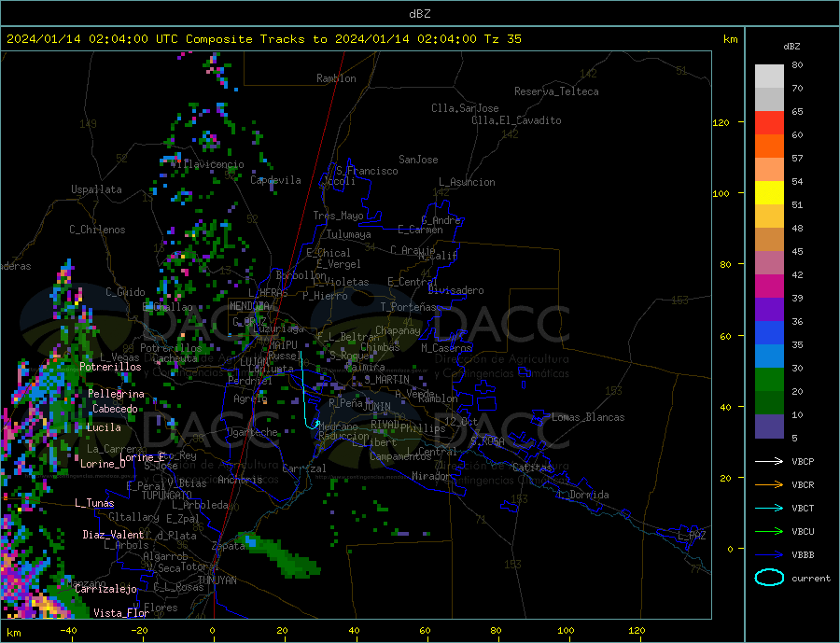840x643 pixels.
Task: Click the Ugarteche map label
Action: click(x=252, y=432)
